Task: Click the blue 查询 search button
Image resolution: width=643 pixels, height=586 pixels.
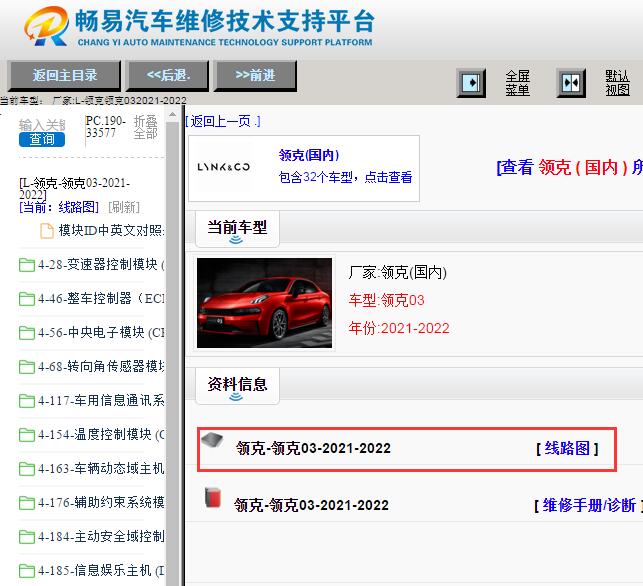Action: pos(42,139)
